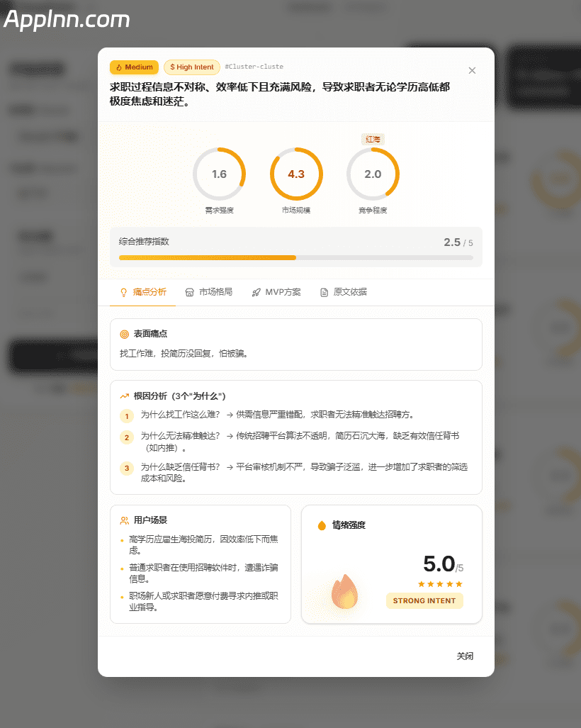Click the 2.5 / 5 score value
Screen dimensions: 581x728
click(x=458, y=242)
